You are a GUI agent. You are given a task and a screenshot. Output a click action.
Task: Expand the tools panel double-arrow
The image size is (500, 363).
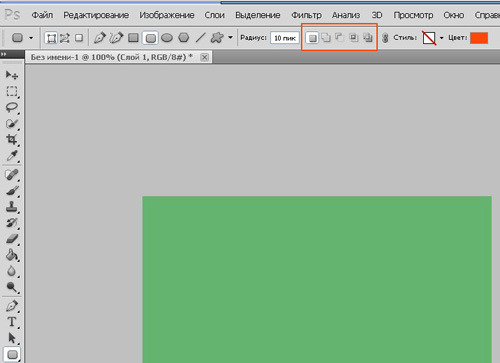(x=4, y=54)
